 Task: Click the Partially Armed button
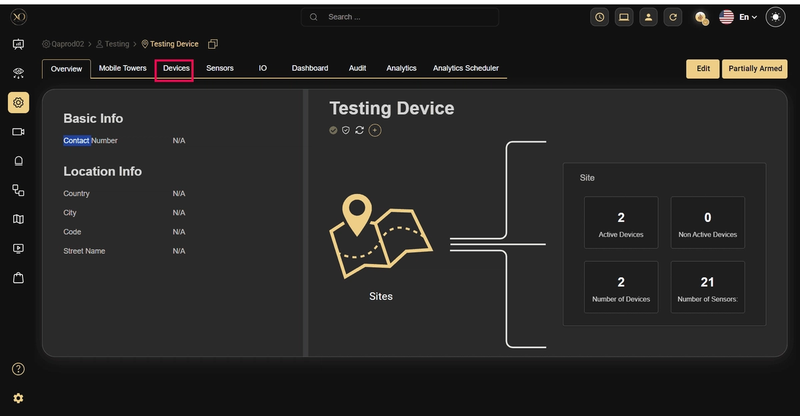click(x=755, y=69)
